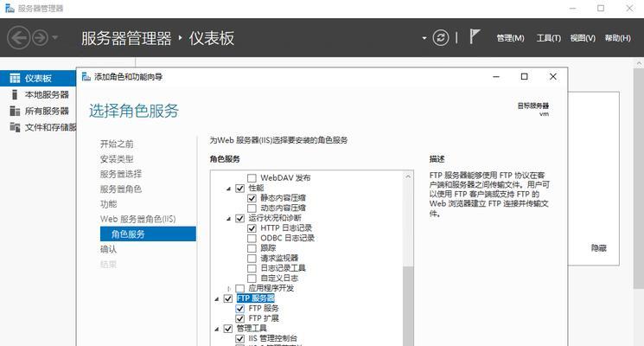Click the 文件和存储服务 icon
This screenshot has width=644, height=346.
click(15, 127)
